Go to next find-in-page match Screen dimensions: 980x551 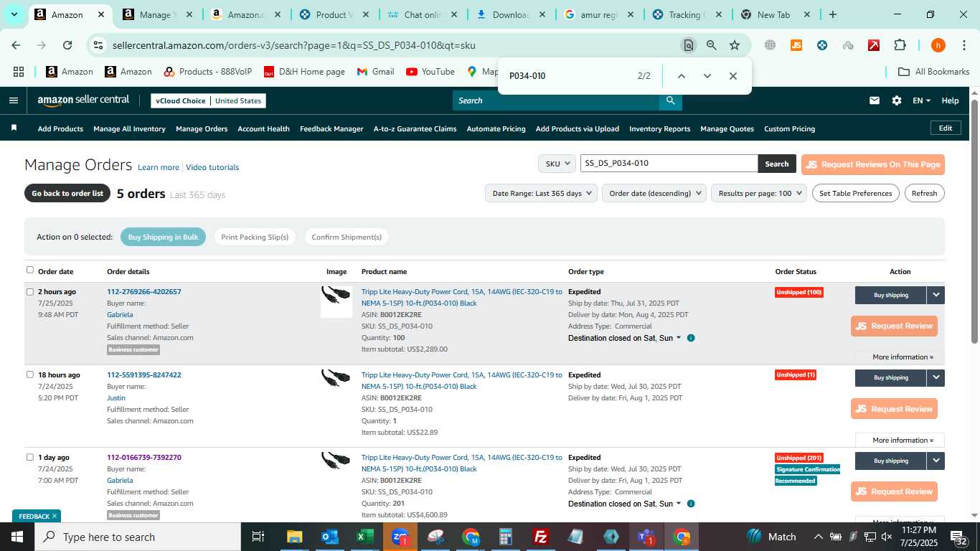click(707, 76)
